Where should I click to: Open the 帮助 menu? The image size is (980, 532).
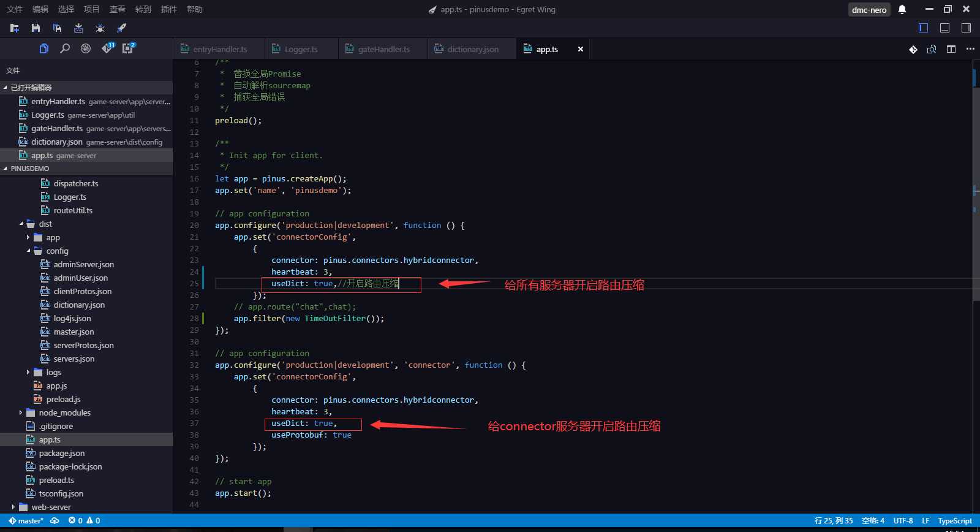[195, 9]
